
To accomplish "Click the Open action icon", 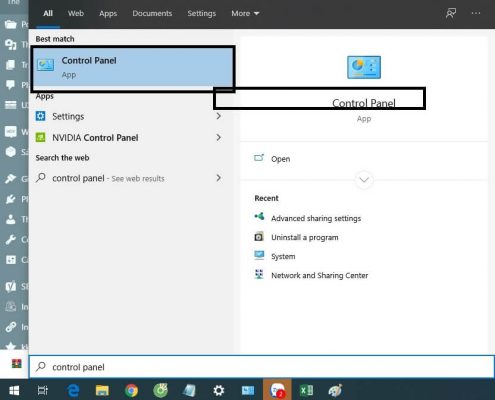I will (259, 158).
